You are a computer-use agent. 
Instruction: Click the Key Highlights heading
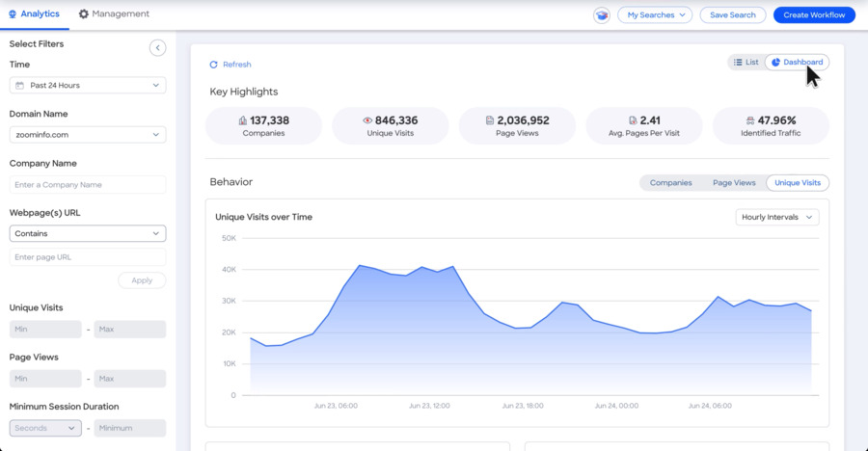click(x=244, y=92)
